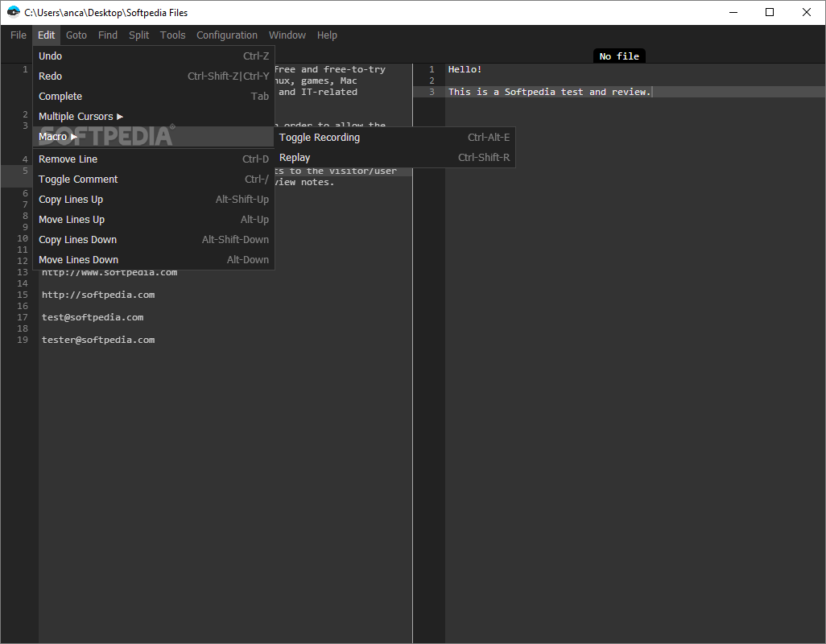This screenshot has width=826, height=644.
Task: Click the test@softpedia.com line
Action: (x=93, y=317)
